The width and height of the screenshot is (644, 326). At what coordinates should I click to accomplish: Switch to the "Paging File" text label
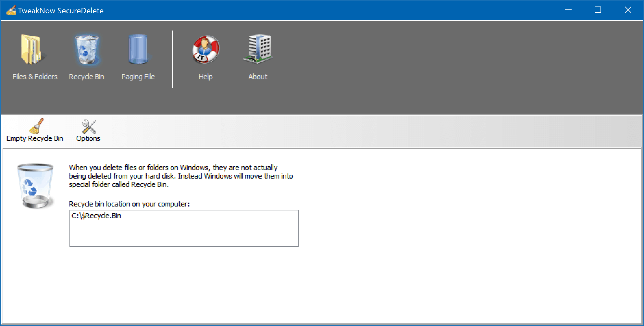click(x=138, y=77)
